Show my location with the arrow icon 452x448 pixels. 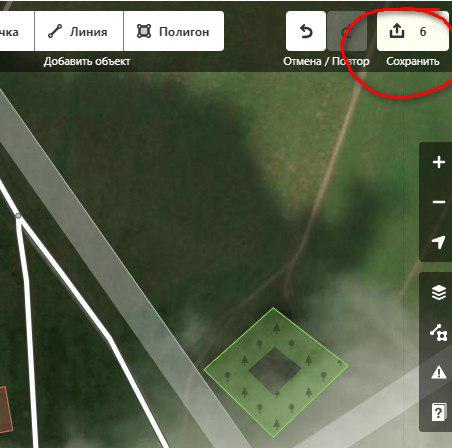coord(439,242)
